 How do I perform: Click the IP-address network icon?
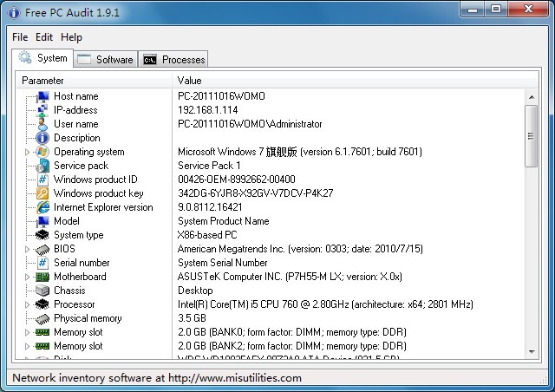42,110
